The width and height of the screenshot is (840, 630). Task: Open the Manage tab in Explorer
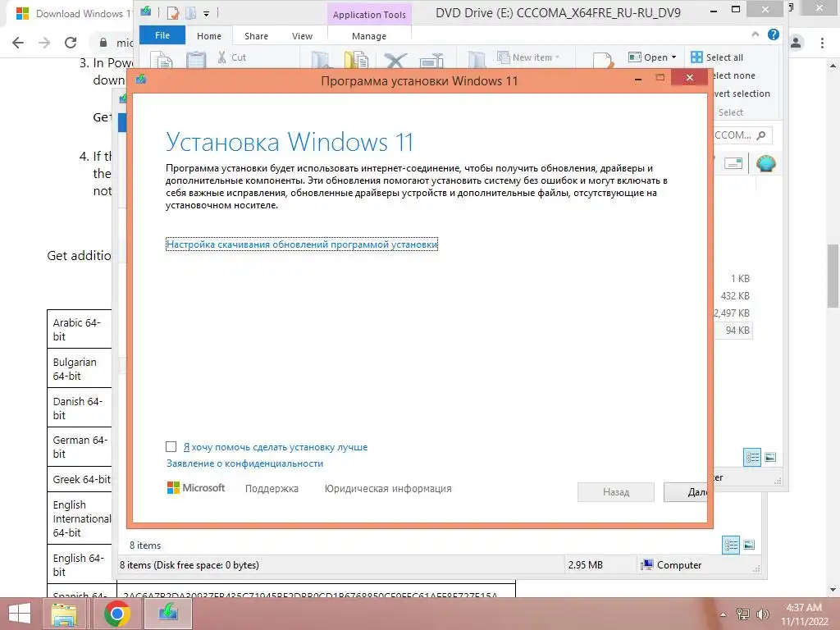[x=368, y=36]
